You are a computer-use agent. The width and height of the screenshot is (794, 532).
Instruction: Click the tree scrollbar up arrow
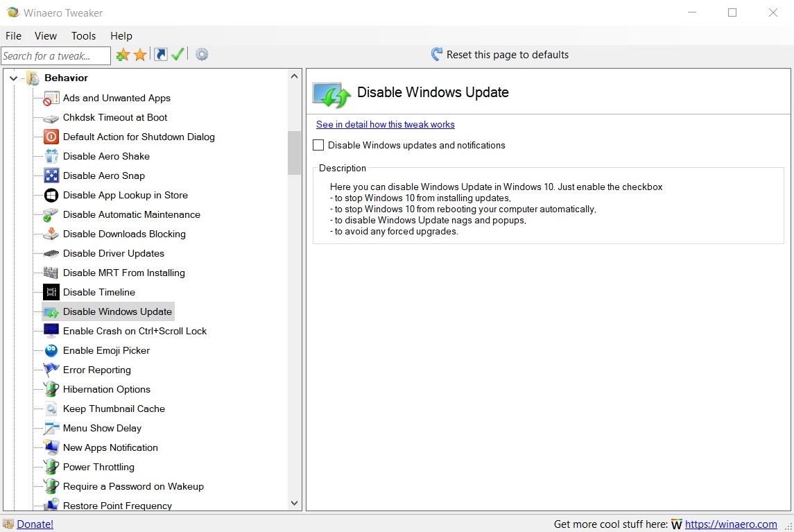294,76
